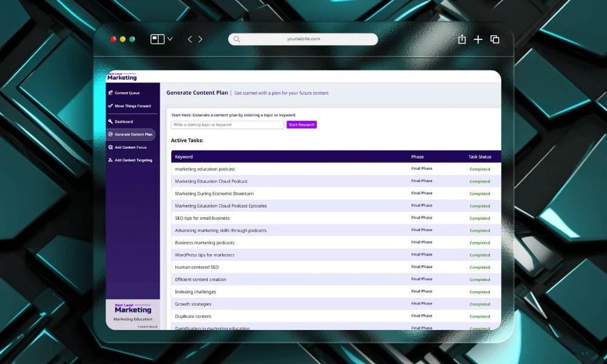607x364 pixels.
Task: Go forward with the browser arrow
Action: pyautogui.click(x=200, y=39)
